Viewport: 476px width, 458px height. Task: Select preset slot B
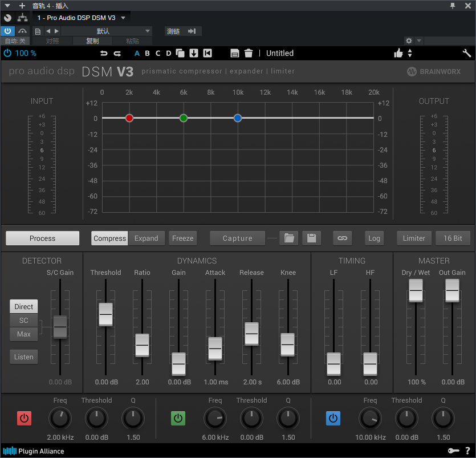pos(147,54)
